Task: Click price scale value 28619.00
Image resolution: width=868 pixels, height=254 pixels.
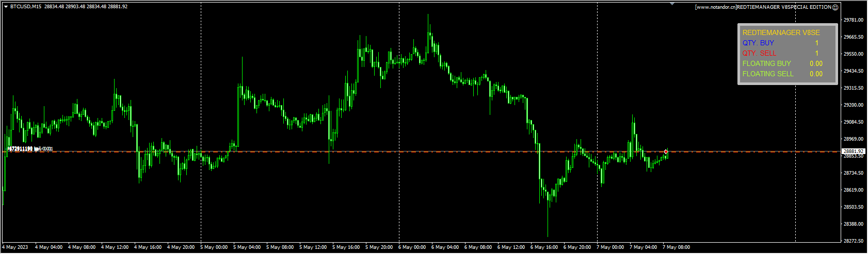Action: [854, 190]
